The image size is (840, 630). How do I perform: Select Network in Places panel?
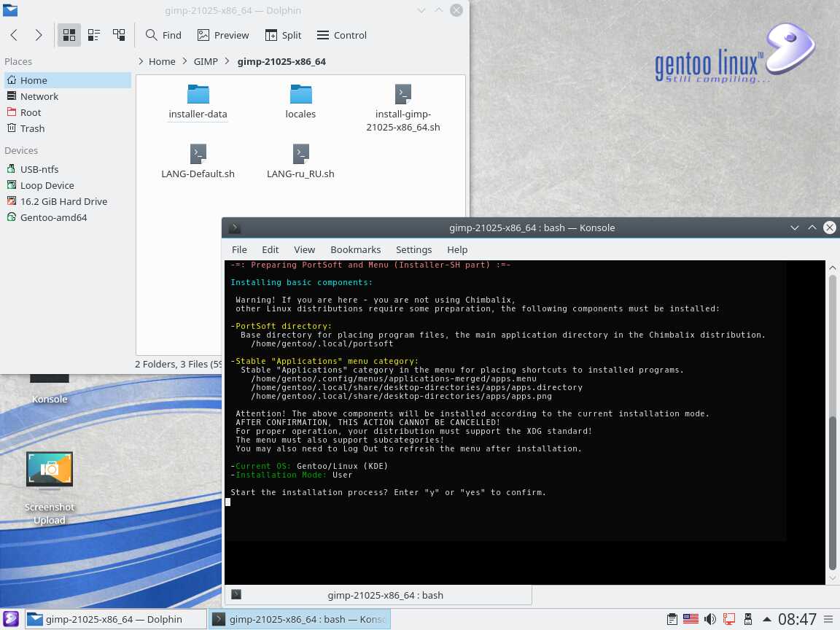pyautogui.click(x=68, y=96)
